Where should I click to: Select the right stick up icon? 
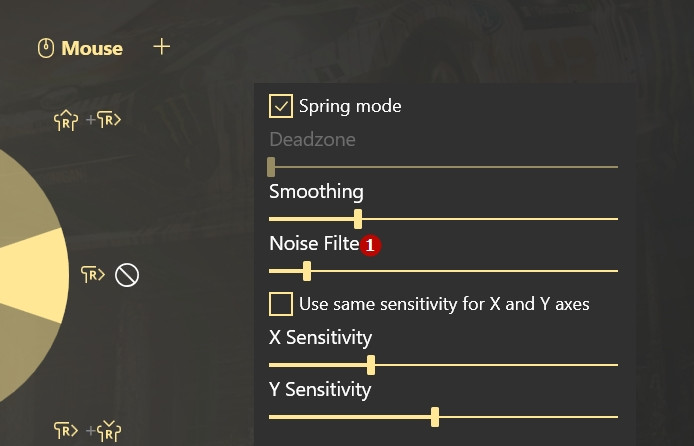click(66, 120)
